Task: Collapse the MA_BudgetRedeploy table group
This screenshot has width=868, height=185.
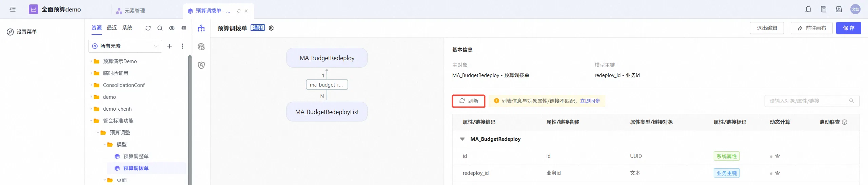Action: click(x=462, y=139)
